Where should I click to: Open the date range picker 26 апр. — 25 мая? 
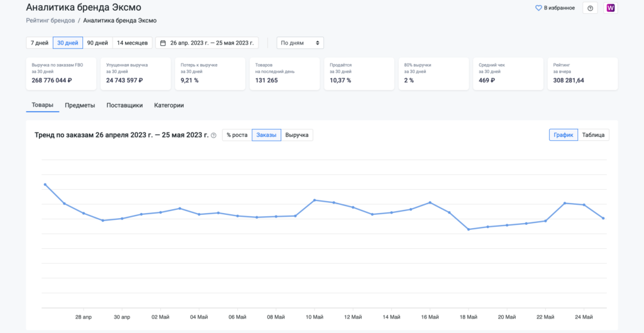point(207,43)
